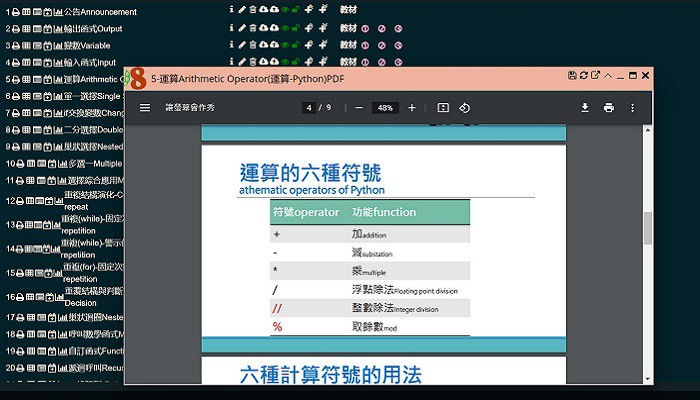Screen dimensions: 700x400
Task: Click the 5-運算Arithmetic Operator popup title
Action: click(x=248, y=79)
